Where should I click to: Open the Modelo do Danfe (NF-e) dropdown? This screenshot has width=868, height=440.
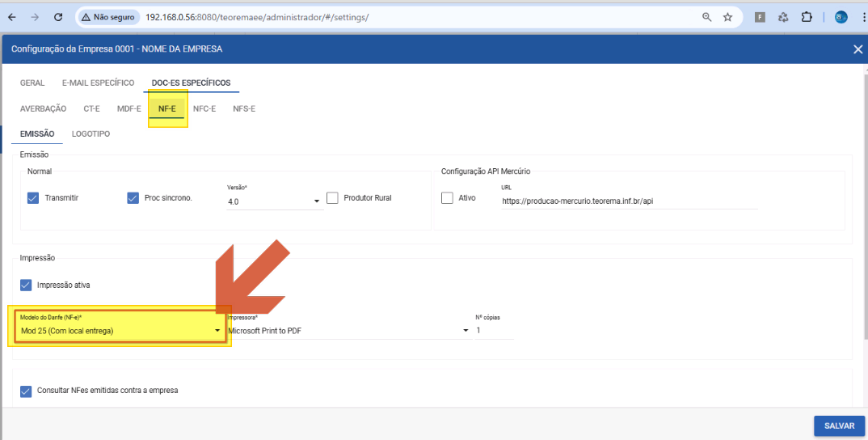[x=120, y=331]
